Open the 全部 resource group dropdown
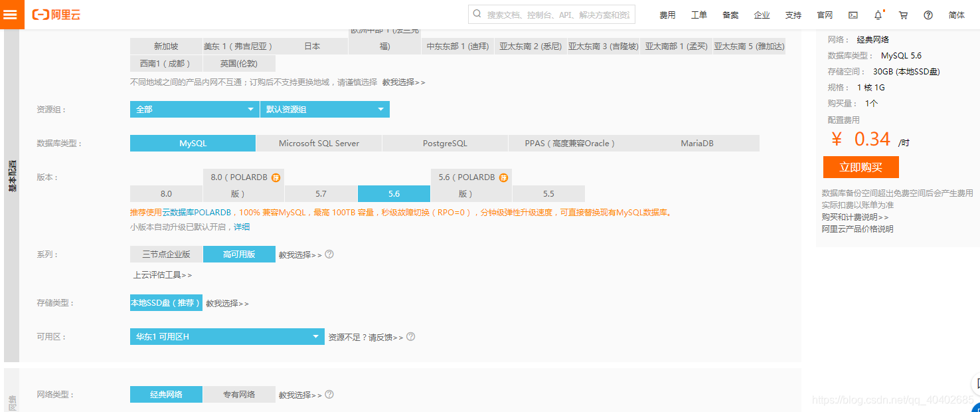980x412 pixels. [x=193, y=108]
